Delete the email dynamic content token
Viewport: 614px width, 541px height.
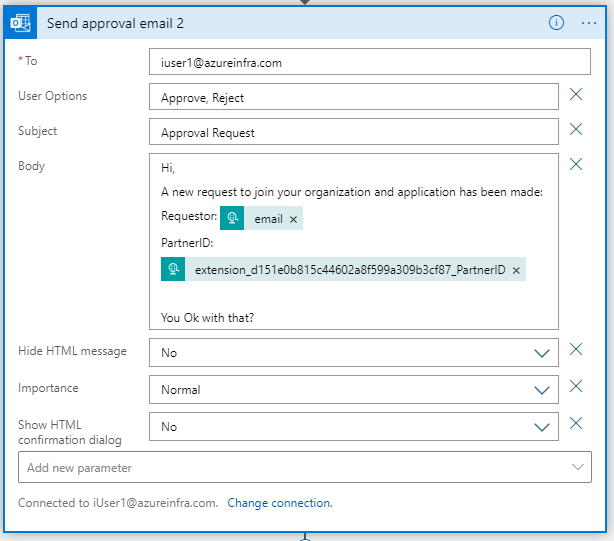[x=293, y=220]
